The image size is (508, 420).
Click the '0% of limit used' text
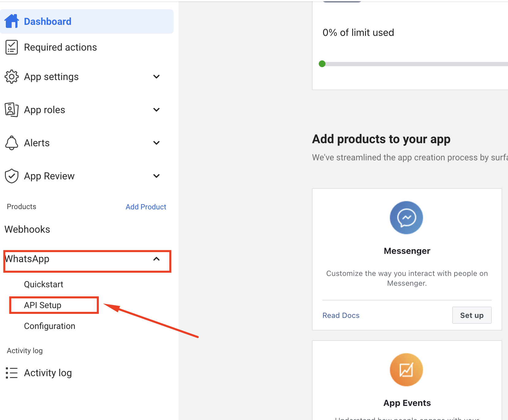point(358,32)
